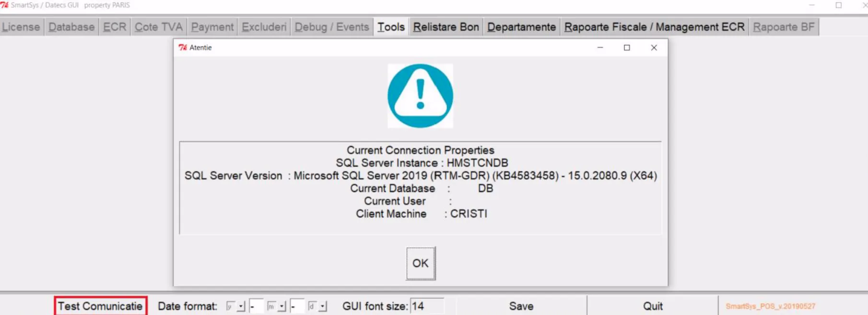Click the SmartSys_POS_v.20190527 version text
Screen dimensions: 868x315
770,306
